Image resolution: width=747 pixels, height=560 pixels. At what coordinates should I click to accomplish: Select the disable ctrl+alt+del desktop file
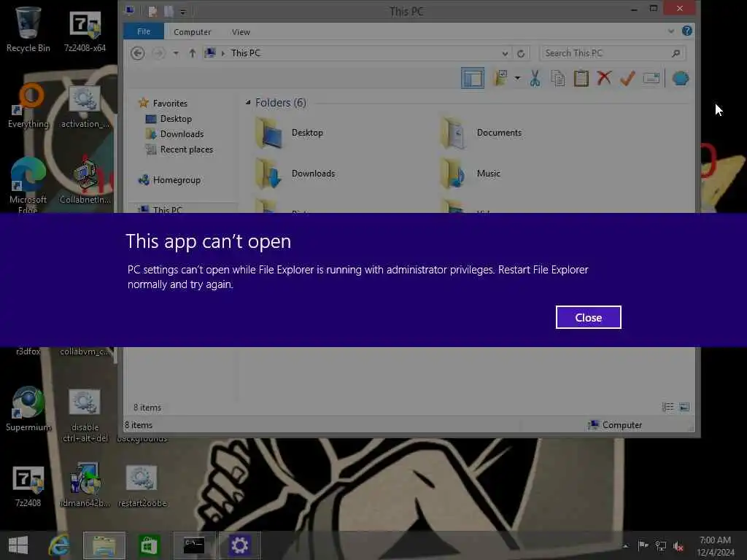85,415
